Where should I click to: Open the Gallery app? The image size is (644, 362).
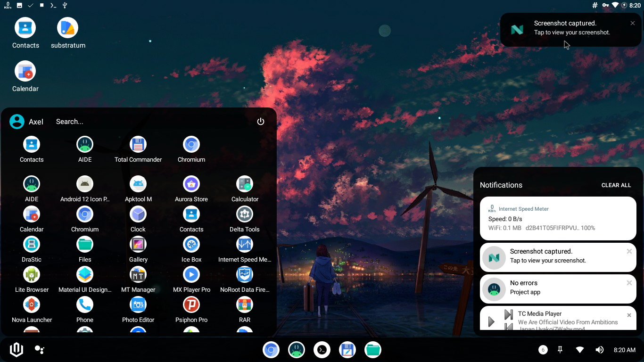pyautogui.click(x=138, y=249)
